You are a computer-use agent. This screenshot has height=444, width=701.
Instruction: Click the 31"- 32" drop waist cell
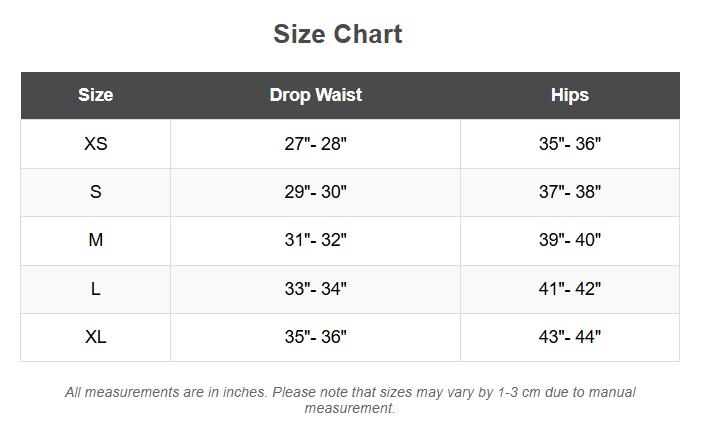point(316,240)
